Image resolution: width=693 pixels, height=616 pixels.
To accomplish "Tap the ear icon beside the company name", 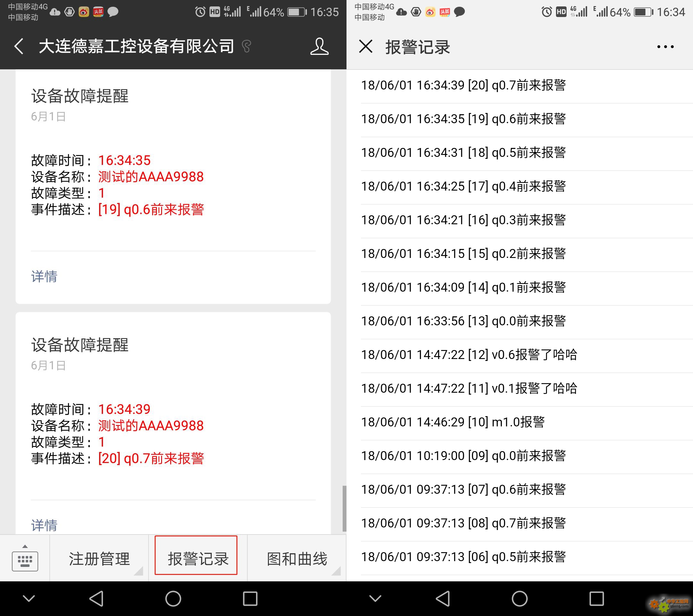I will pyautogui.click(x=246, y=47).
